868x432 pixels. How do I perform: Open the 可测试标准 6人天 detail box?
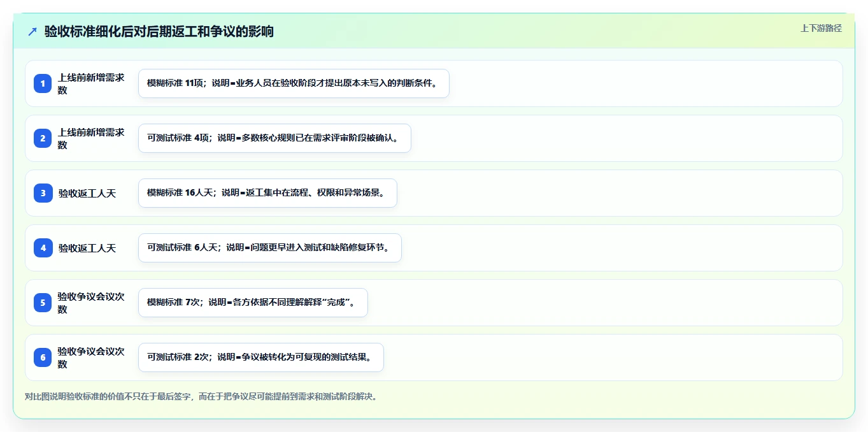click(x=270, y=248)
